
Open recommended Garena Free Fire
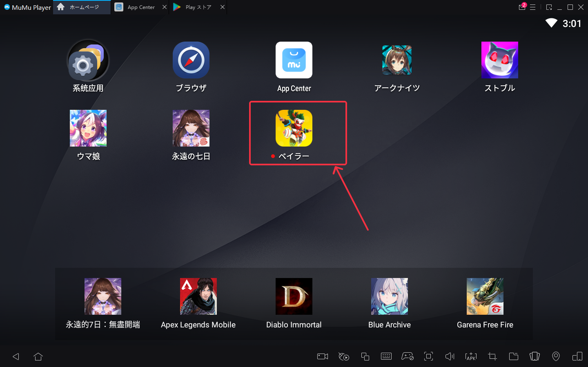485,296
